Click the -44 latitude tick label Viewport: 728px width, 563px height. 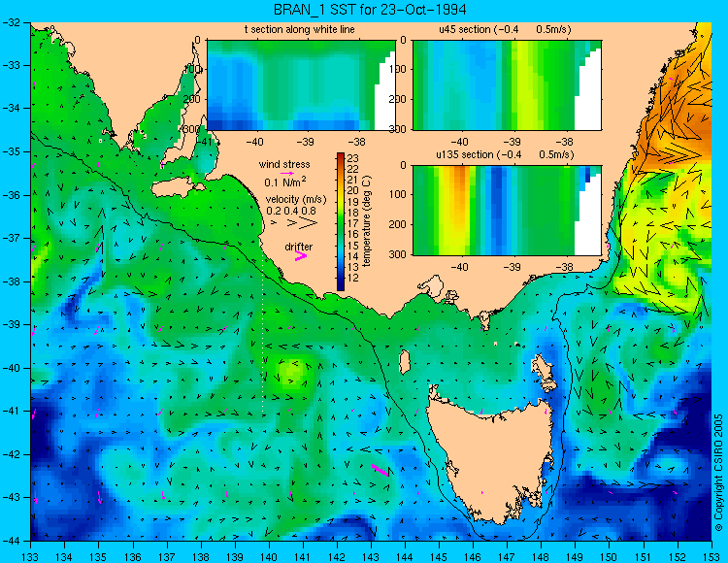pos(13,541)
